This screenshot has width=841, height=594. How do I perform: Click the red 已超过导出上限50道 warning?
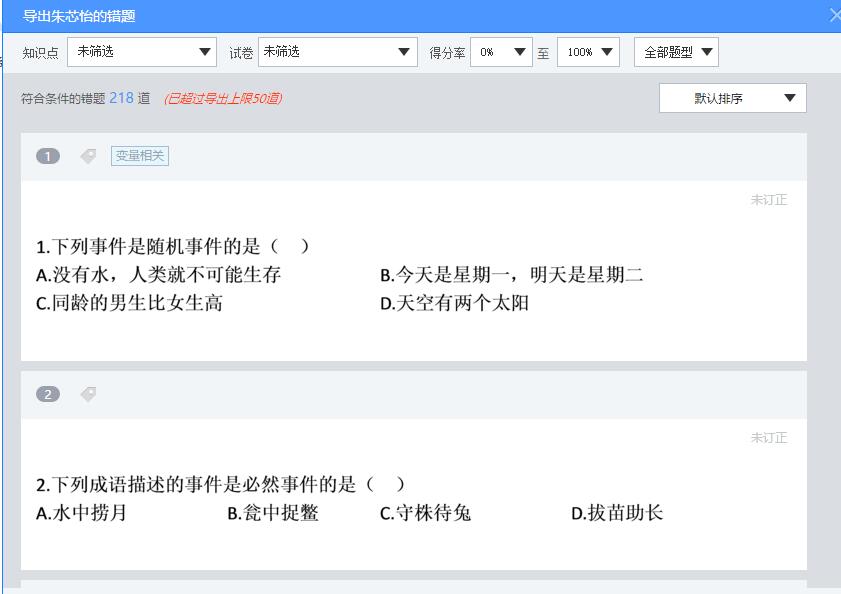pos(223,98)
